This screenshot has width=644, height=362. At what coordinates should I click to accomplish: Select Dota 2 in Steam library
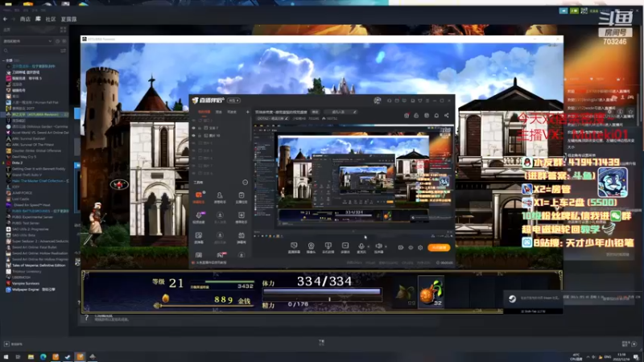tap(17, 162)
